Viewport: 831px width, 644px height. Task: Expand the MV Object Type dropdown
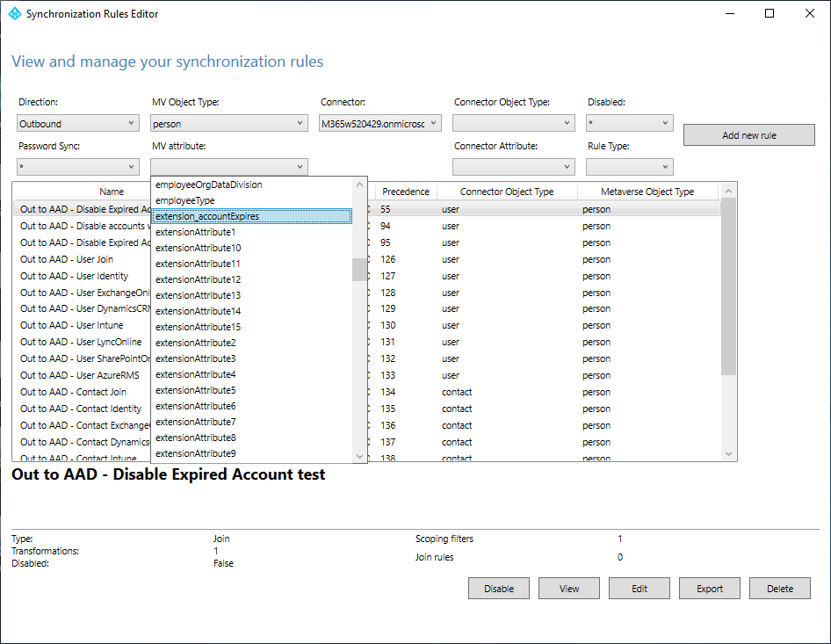228,124
